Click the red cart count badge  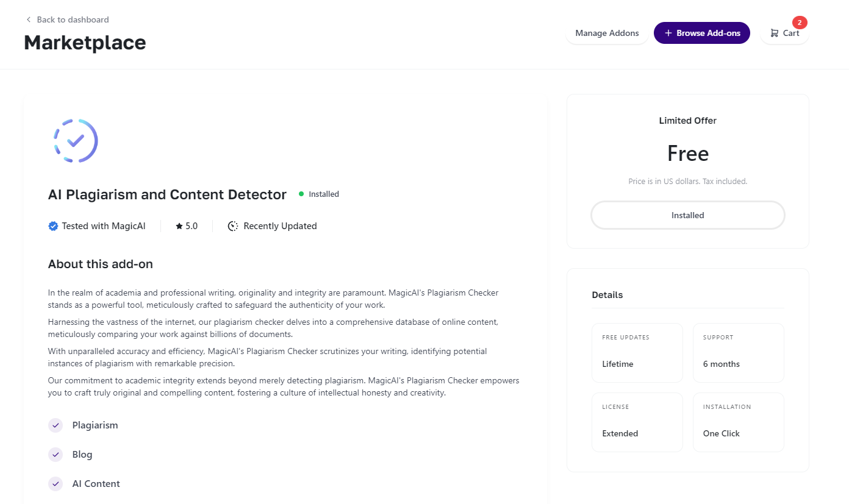[800, 23]
